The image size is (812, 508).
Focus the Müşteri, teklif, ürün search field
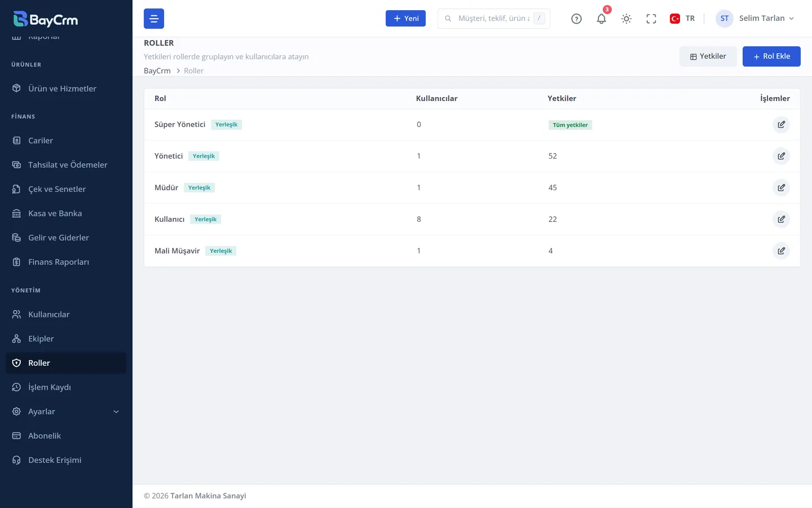pos(494,19)
